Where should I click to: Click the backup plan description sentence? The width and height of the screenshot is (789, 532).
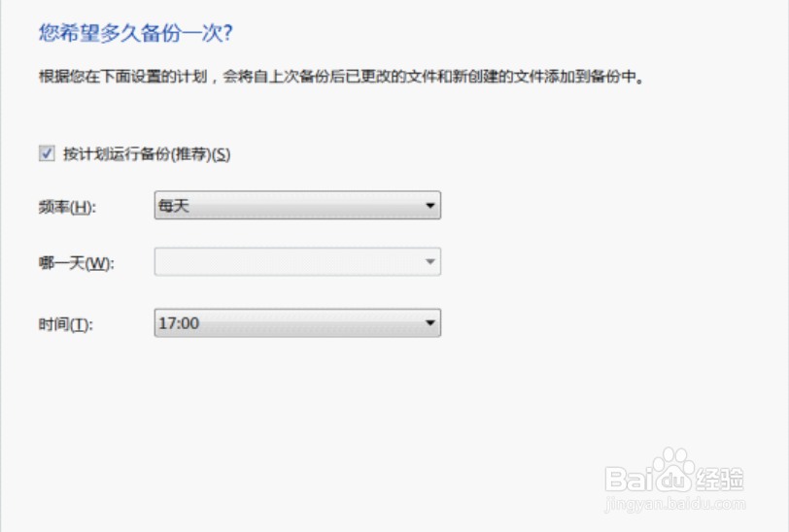coord(342,76)
